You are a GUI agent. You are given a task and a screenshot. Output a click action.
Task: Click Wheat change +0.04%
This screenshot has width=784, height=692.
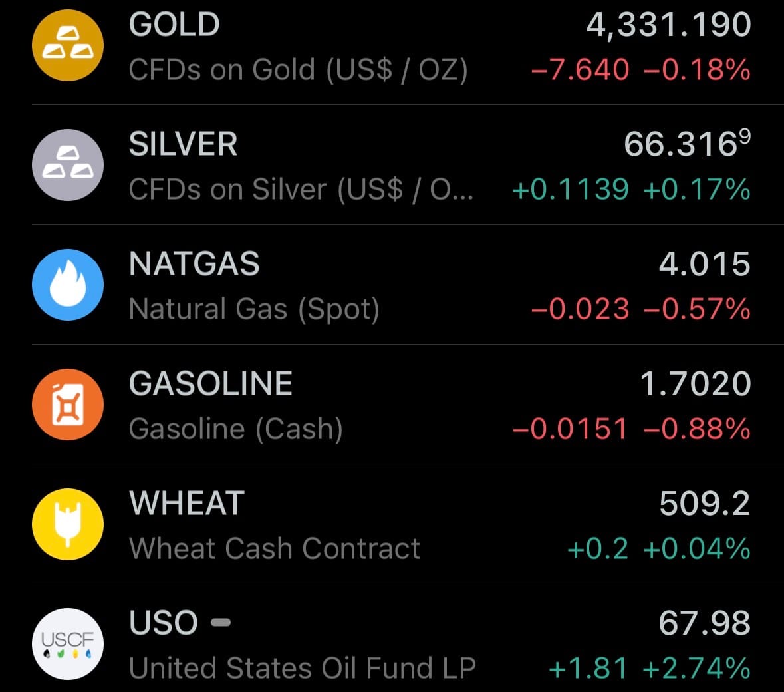click(697, 549)
